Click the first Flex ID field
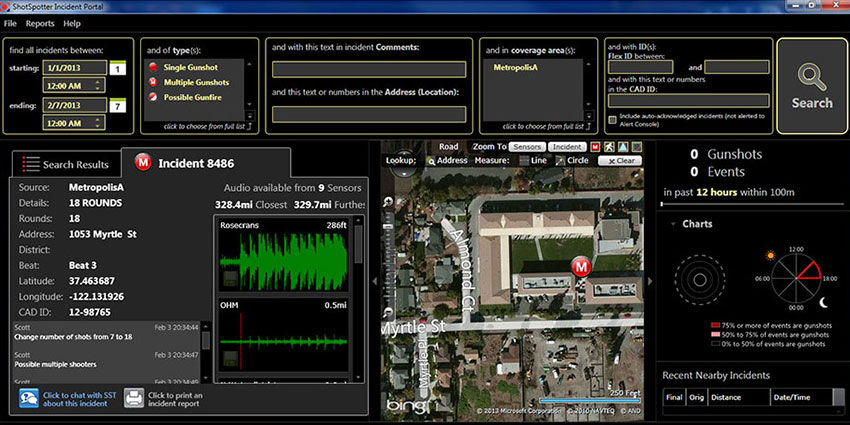 [640, 67]
